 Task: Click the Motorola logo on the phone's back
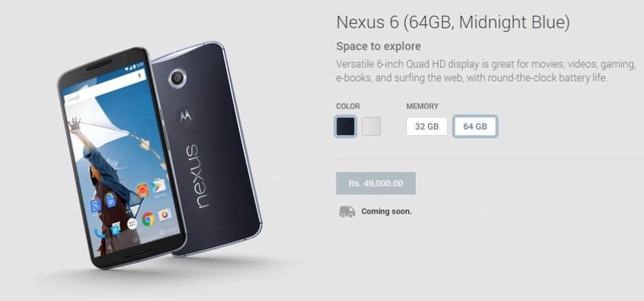[x=186, y=117]
